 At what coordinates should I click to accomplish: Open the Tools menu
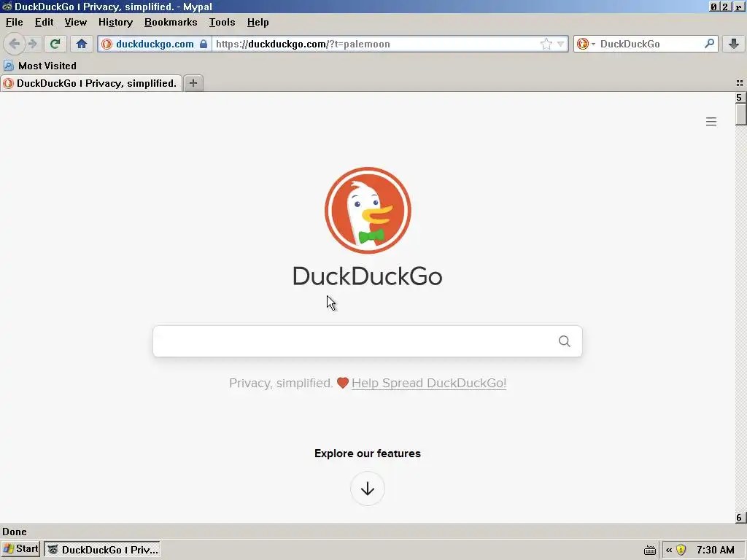point(222,23)
